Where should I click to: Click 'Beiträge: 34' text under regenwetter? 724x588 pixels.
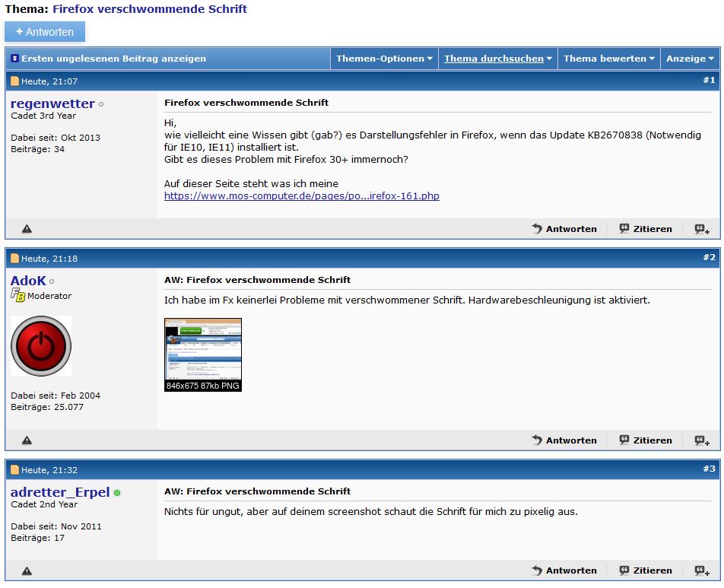point(37,149)
